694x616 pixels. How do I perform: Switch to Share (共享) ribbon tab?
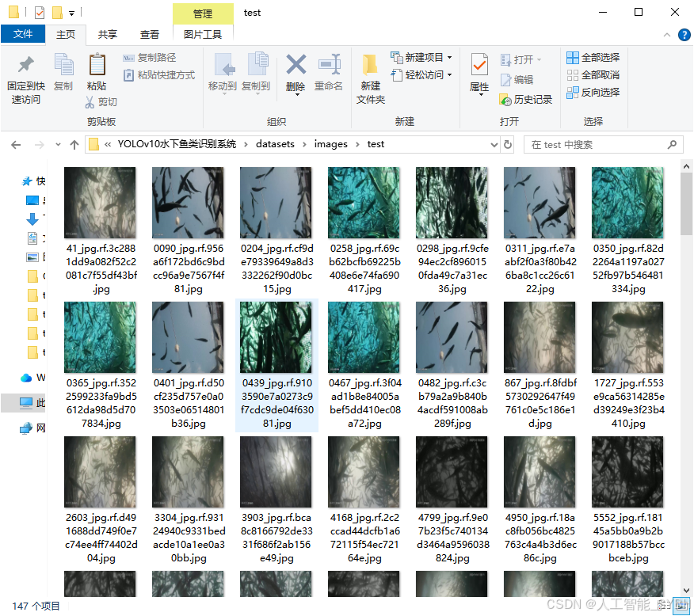108,35
